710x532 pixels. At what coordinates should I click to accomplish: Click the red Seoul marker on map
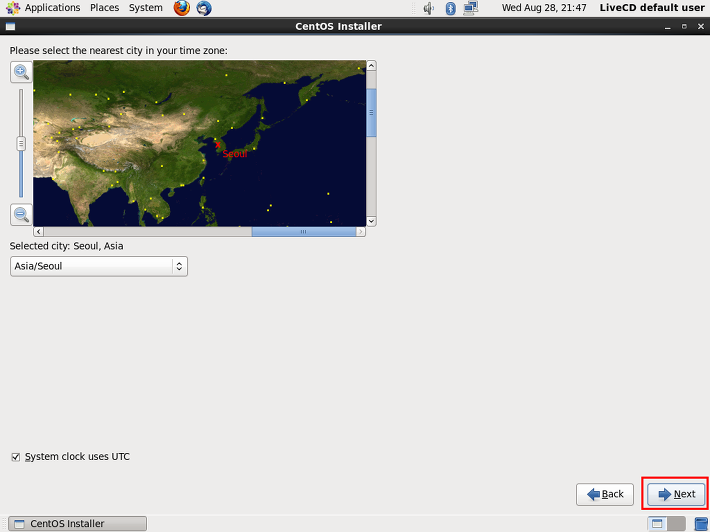(218, 144)
